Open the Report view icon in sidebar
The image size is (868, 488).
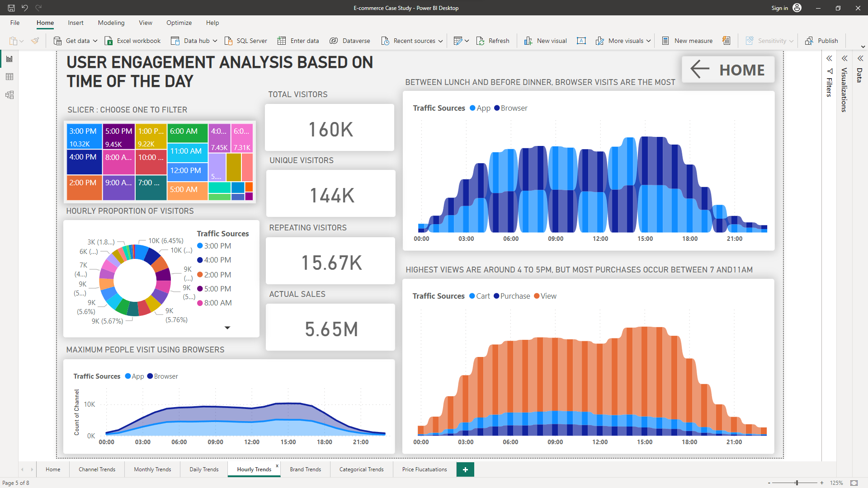coord(9,59)
